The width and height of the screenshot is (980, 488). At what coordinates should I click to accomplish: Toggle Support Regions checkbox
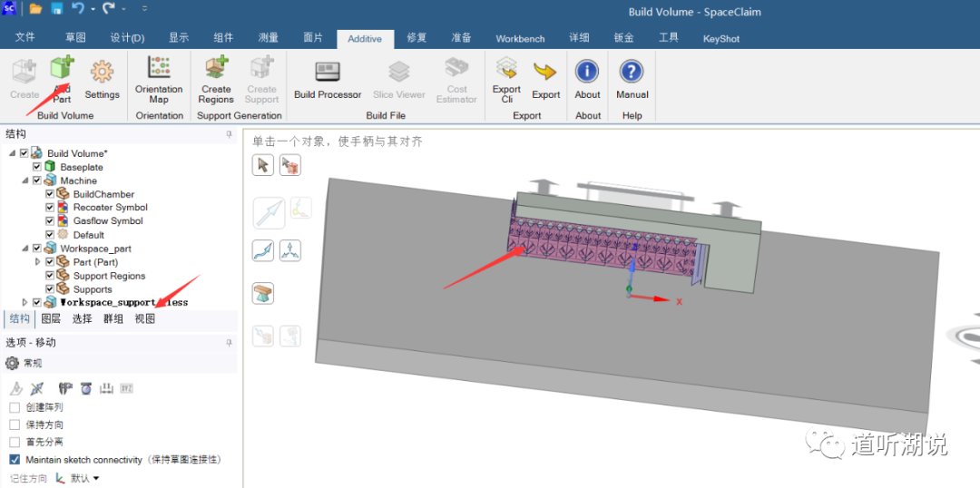pos(50,276)
